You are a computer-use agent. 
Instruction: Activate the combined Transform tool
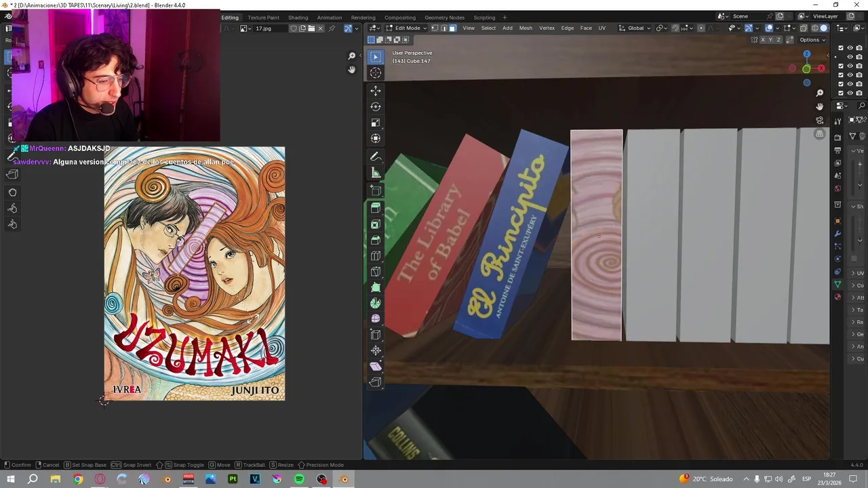tap(376, 138)
